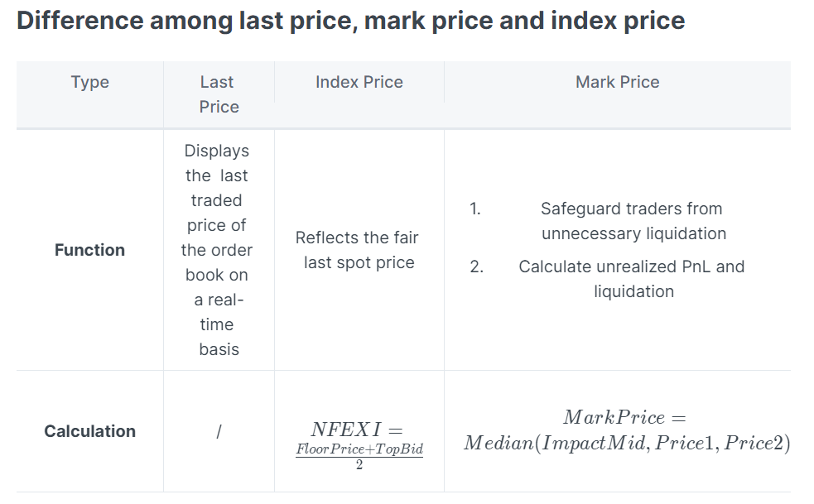Click the Median(ImpactMid, Price1, Price2) expression

627,443
